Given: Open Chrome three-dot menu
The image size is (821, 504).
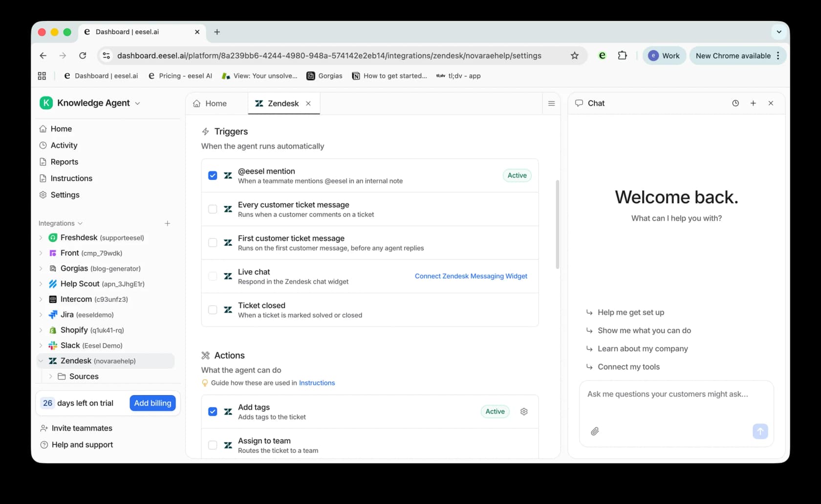Looking at the screenshot, I should point(778,56).
